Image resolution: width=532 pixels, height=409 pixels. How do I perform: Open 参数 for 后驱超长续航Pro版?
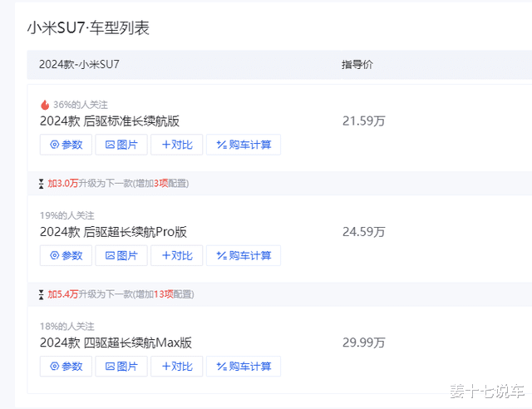click(66, 255)
